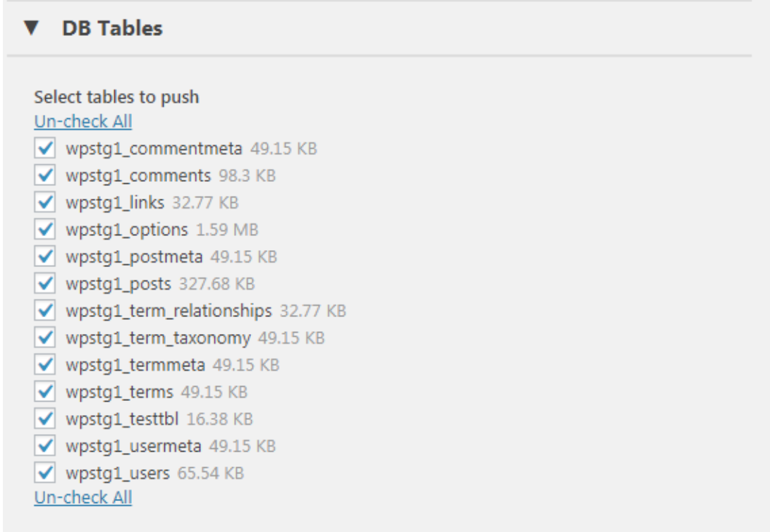Toggle the wpstg1_usermeta checkbox
770x532 pixels.
45,446
